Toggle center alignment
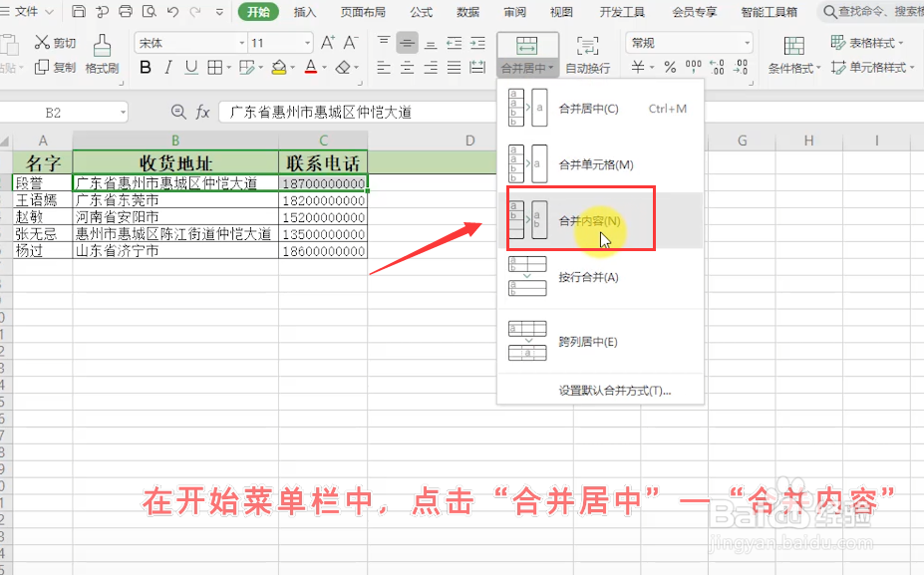The image size is (924, 575). pos(407,68)
